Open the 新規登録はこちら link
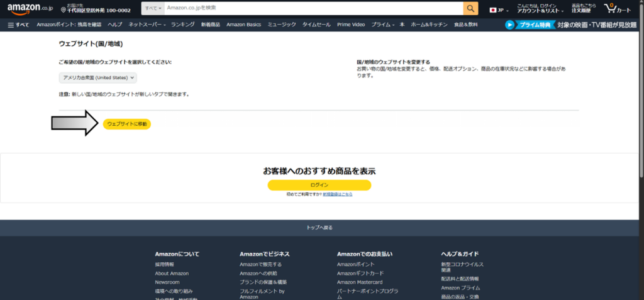This screenshot has height=300, width=644. click(x=337, y=194)
